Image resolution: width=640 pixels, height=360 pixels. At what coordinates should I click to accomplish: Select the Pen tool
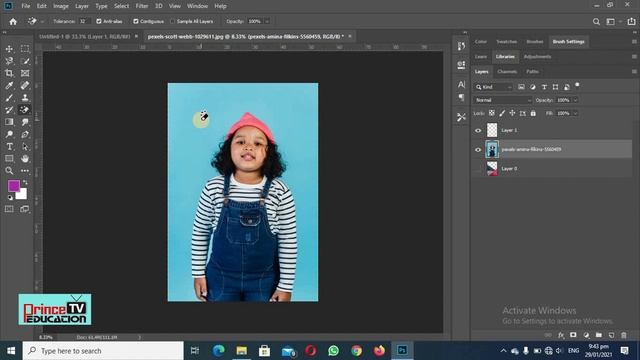click(x=25, y=134)
